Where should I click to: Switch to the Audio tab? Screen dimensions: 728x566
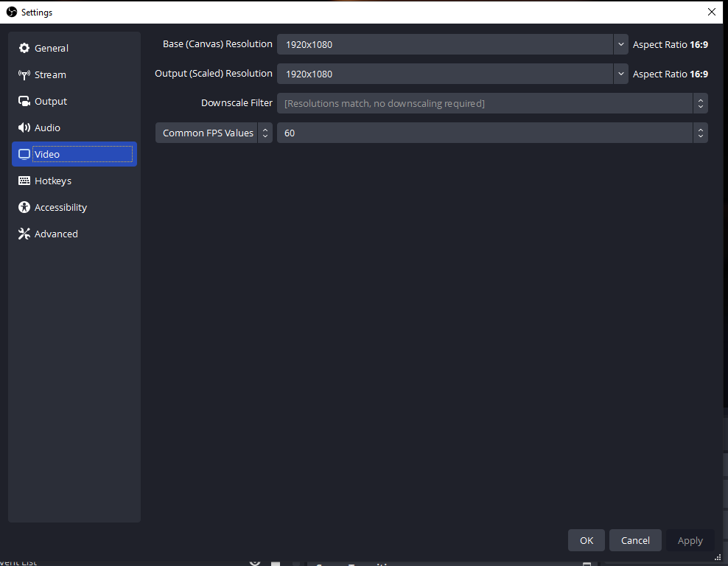46,127
